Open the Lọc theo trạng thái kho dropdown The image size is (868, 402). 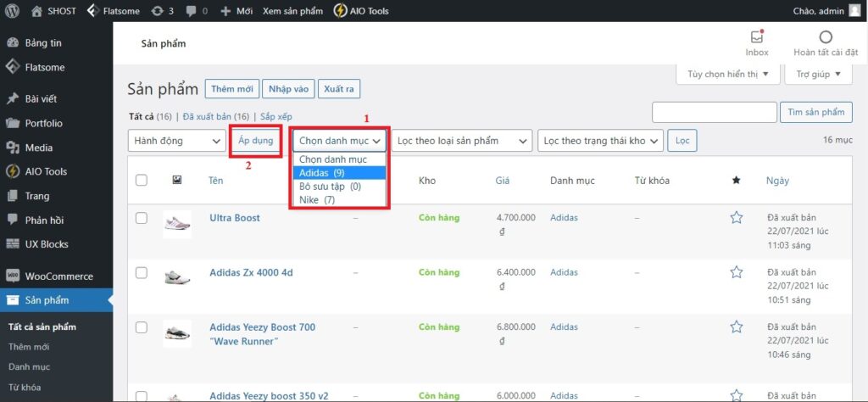click(600, 141)
